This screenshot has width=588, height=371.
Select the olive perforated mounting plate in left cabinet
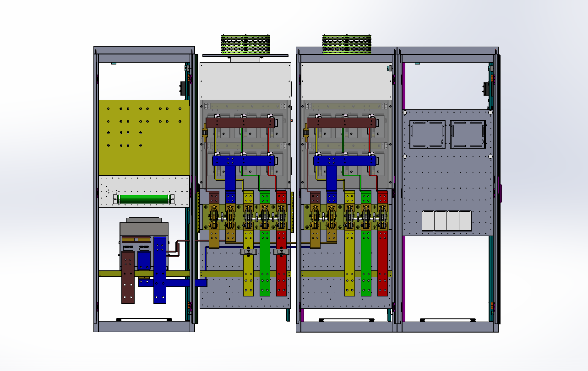144,138
